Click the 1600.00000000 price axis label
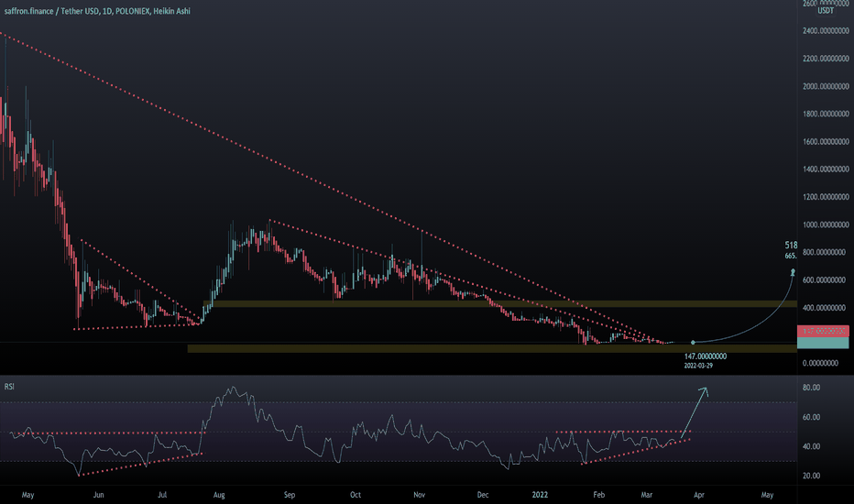Screen dimensions: 854x504 [x=826, y=142]
